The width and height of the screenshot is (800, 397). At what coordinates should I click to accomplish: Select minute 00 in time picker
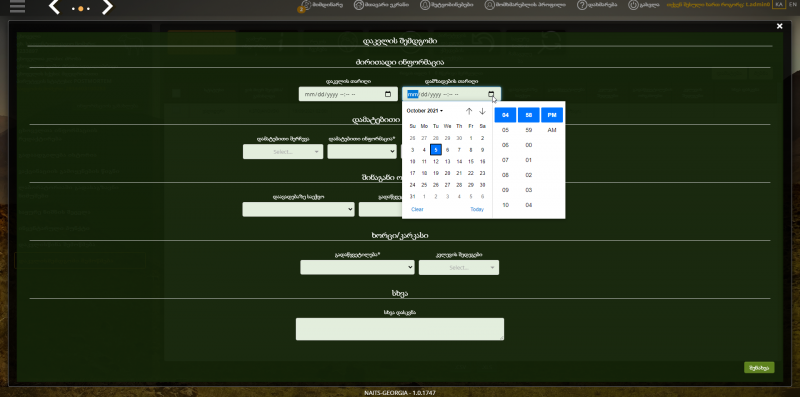click(x=529, y=145)
